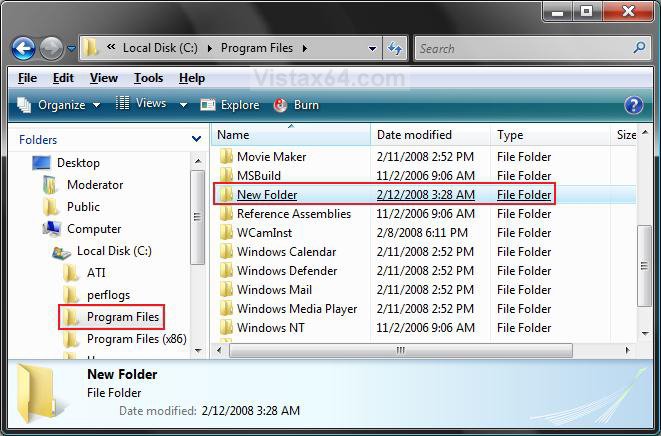Click the grayed Forward arrow button
This screenshot has height=436, width=661.
click(x=51, y=48)
